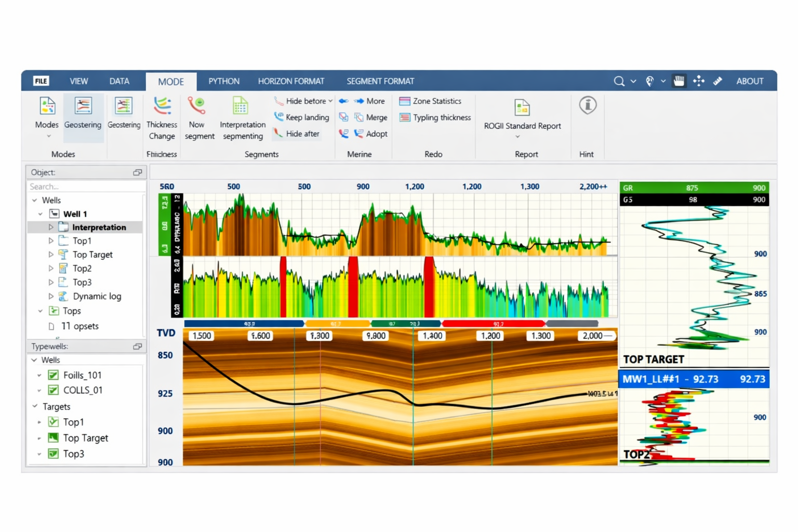Collapse the Well 1 tree node
Viewport: 798px width, 532px height.
click(x=41, y=214)
